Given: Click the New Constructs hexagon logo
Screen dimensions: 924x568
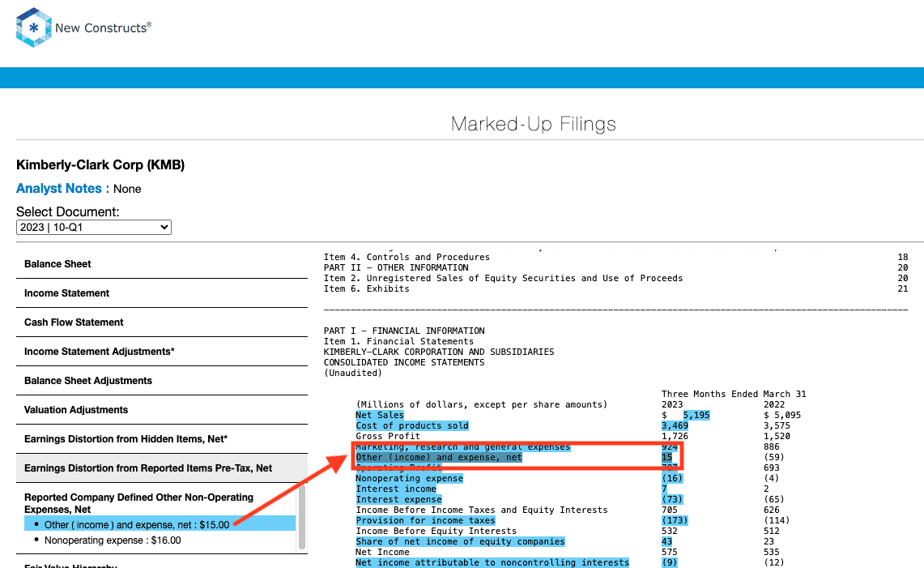Looking at the screenshot, I should (34, 28).
